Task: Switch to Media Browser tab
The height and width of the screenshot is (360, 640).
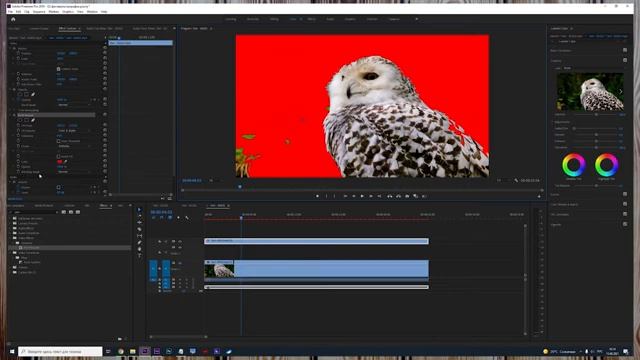Action: (44, 206)
